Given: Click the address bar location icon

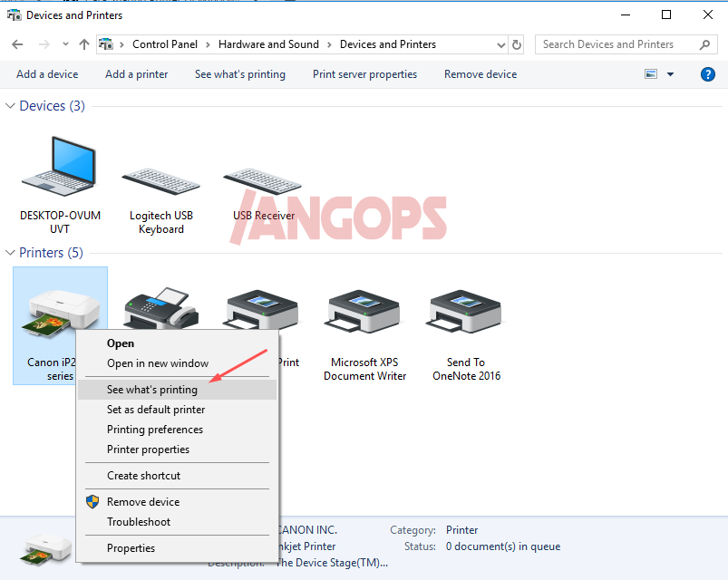Looking at the screenshot, I should click(106, 44).
